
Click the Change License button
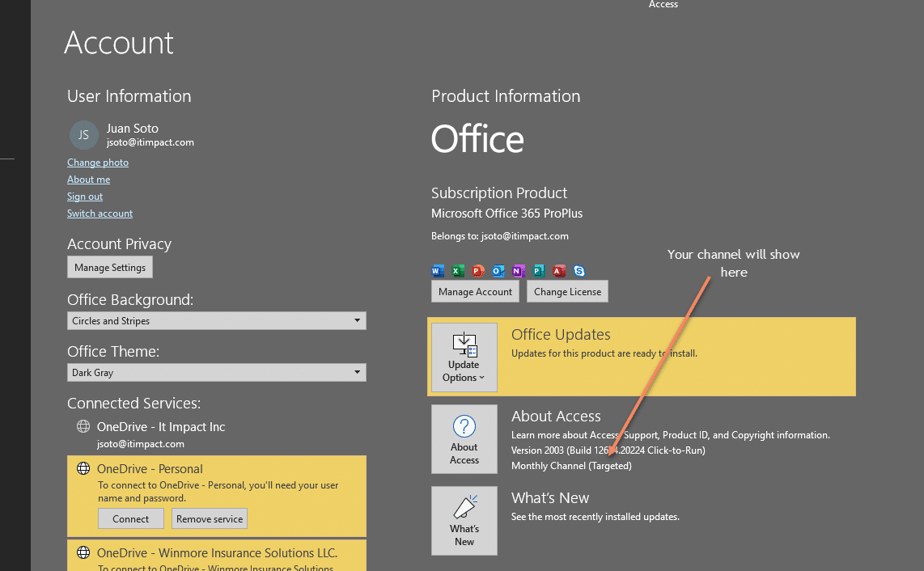(x=567, y=292)
